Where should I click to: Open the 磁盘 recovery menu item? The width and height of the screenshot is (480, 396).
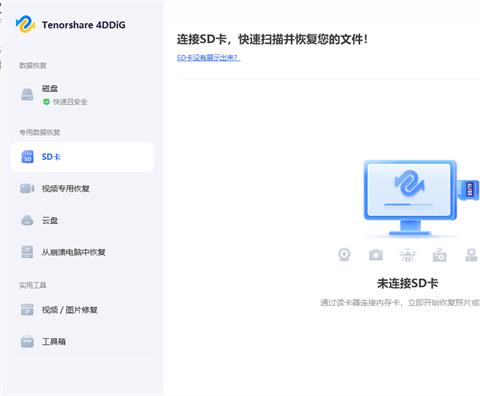click(x=82, y=95)
